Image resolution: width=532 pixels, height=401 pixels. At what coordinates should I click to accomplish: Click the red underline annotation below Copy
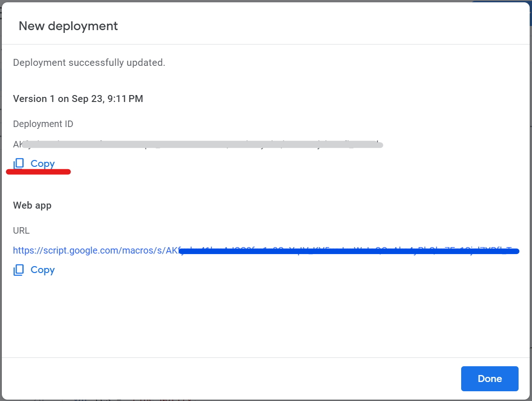pyautogui.click(x=38, y=172)
